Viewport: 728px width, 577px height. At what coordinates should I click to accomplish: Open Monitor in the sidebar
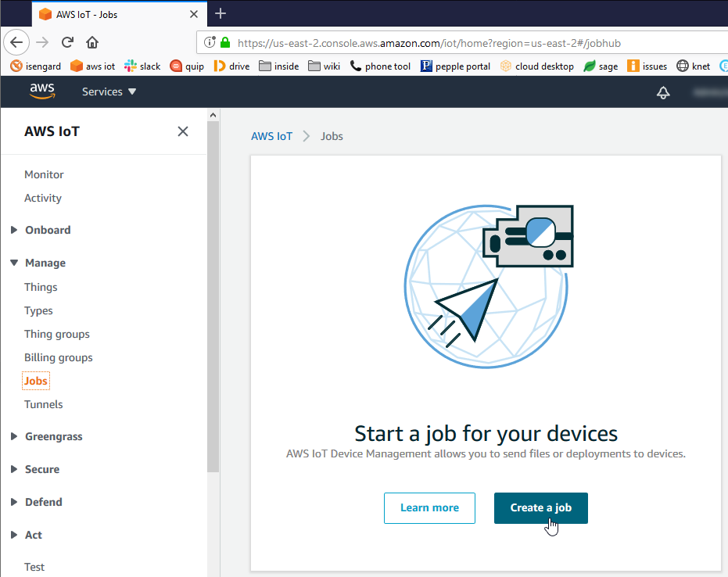point(44,174)
